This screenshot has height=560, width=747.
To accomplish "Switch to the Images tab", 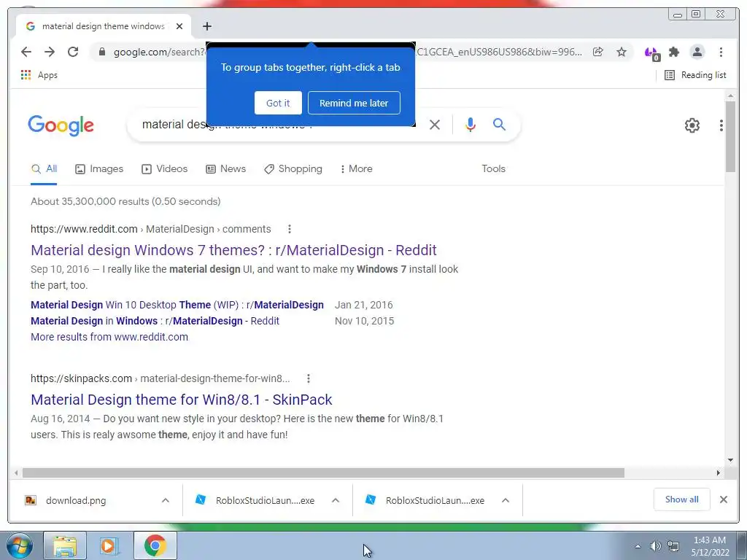I will coord(99,168).
